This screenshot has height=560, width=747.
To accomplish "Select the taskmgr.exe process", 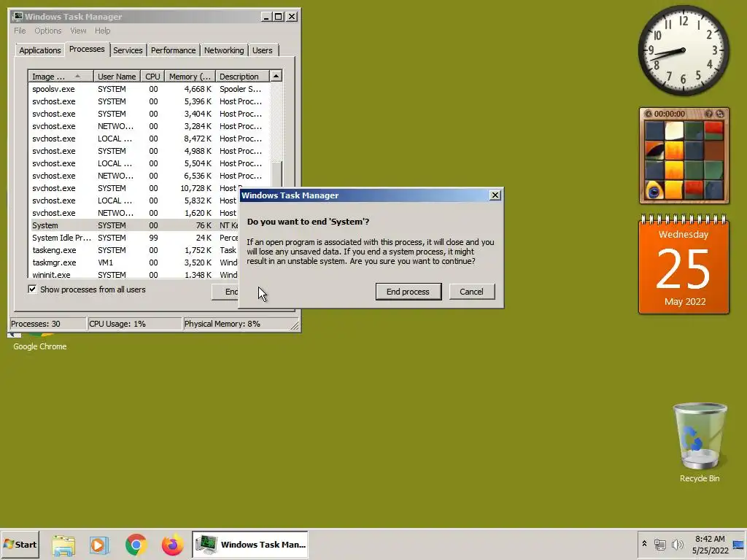I will pyautogui.click(x=133, y=262).
